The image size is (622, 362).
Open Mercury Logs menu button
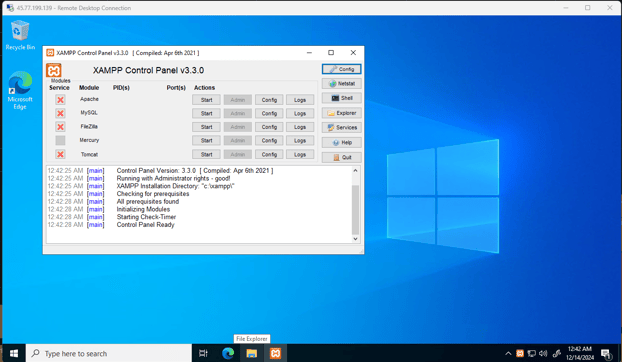tap(300, 140)
